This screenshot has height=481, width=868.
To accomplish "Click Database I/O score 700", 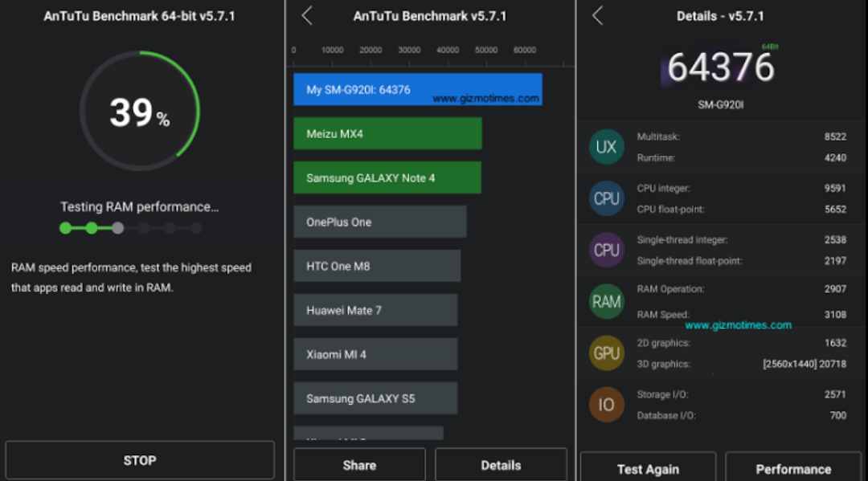I will [x=837, y=415].
